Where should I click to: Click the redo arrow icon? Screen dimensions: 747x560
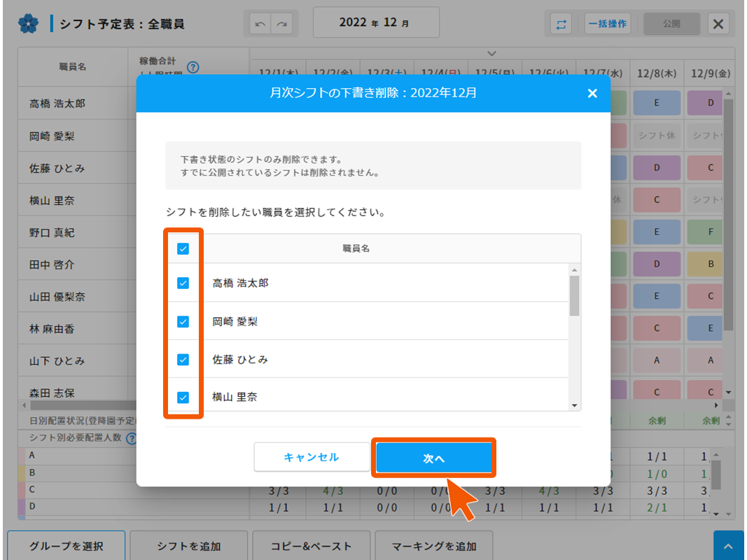(x=282, y=24)
